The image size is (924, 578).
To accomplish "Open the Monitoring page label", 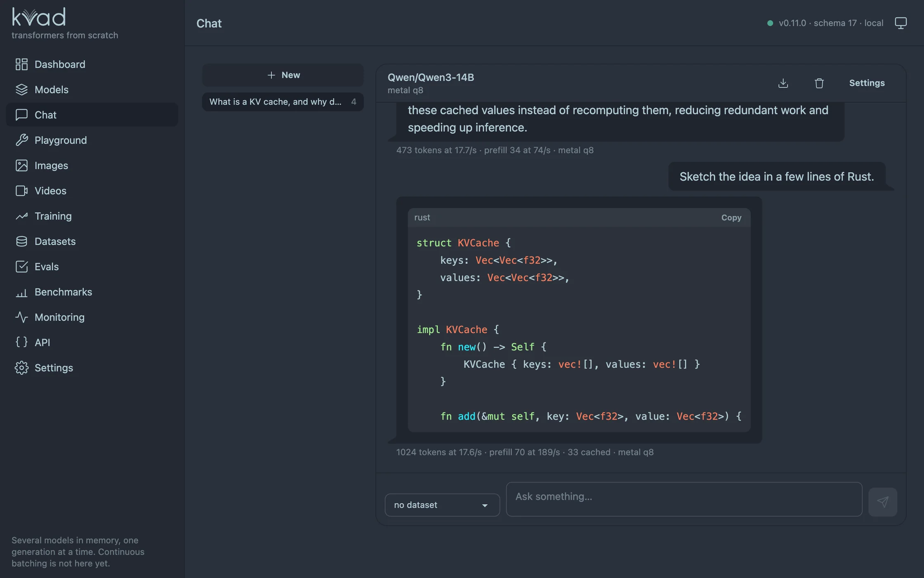I will coord(59,317).
